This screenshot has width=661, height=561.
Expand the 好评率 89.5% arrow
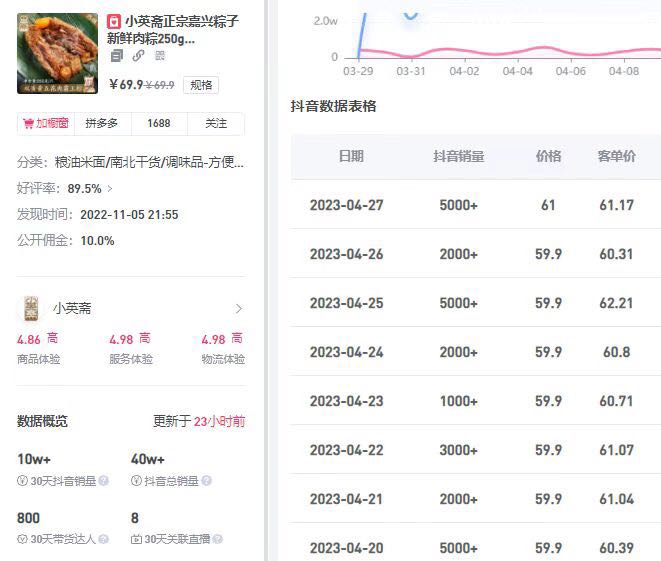click(x=110, y=188)
